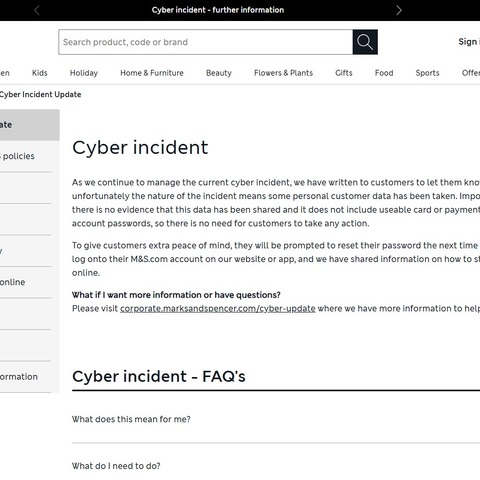Click 'What if I want more information' text
Image resolution: width=480 pixels, height=480 pixels.
coord(176,295)
